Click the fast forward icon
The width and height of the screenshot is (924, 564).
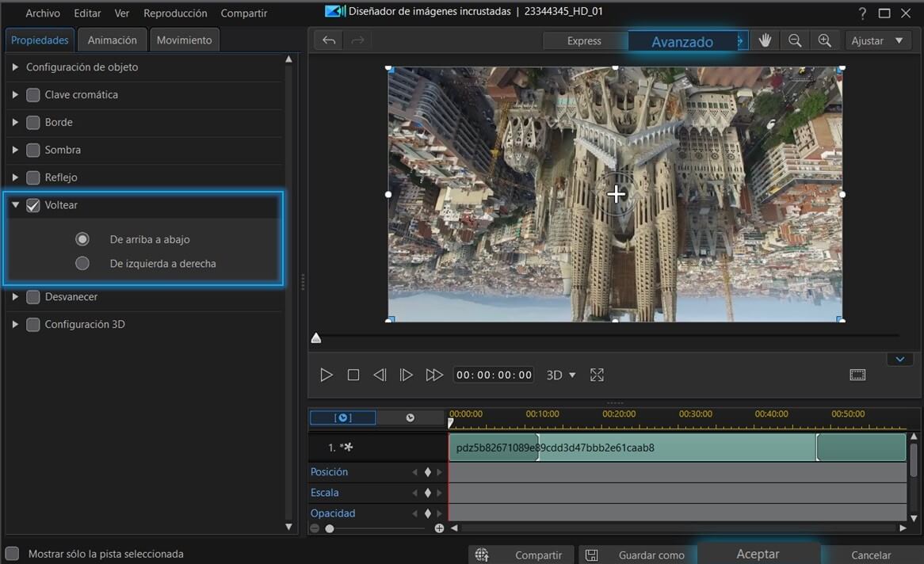[433, 375]
